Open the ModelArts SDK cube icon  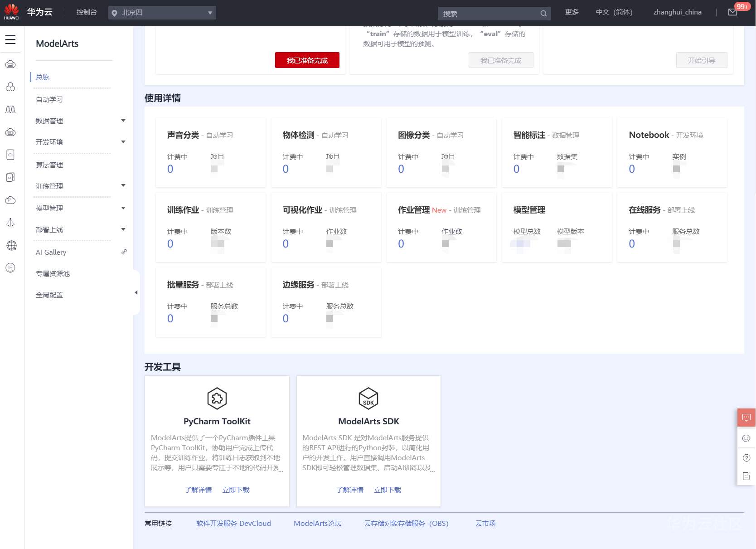pyautogui.click(x=368, y=398)
